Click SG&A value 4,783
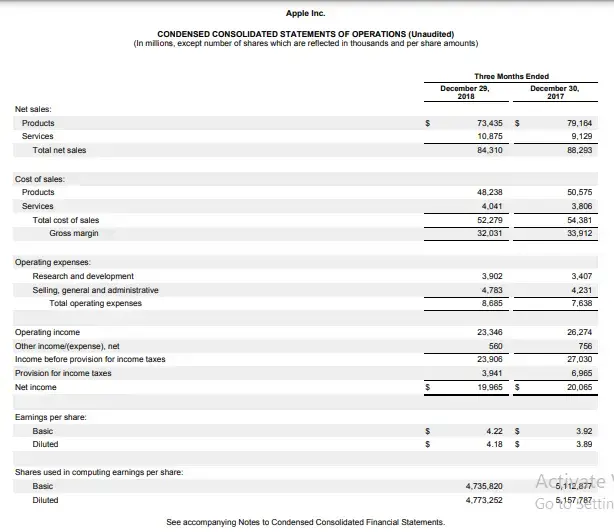614x532 pixels. 492,290
